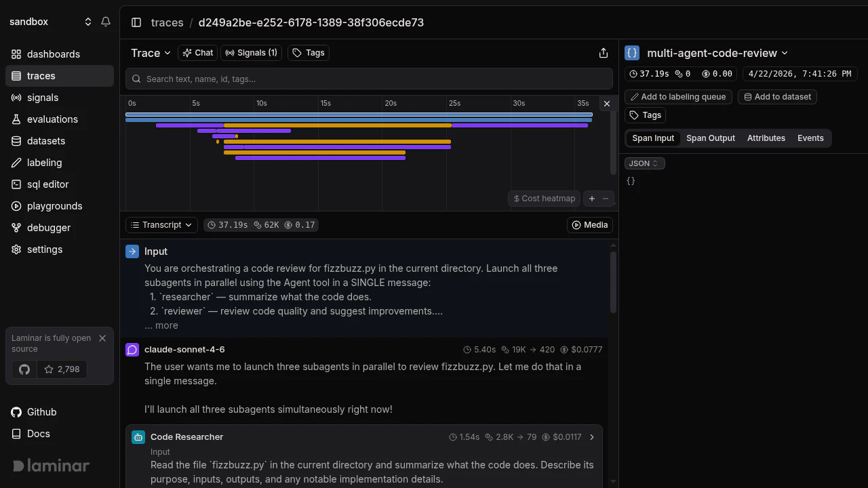Toggle the Cost heatmap

tap(545, 199)
